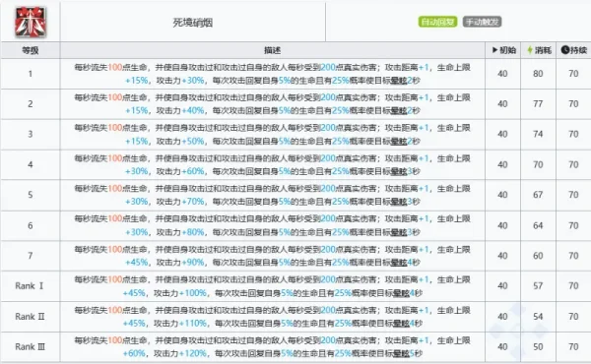Click the 等级 column header
591x364 pixels.
[x=31, y=50]
